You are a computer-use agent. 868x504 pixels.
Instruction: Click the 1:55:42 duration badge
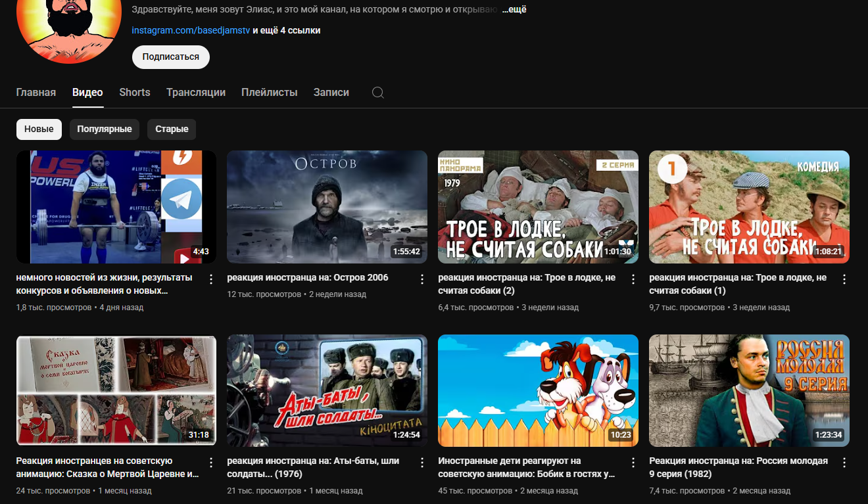tap(406, 252)
